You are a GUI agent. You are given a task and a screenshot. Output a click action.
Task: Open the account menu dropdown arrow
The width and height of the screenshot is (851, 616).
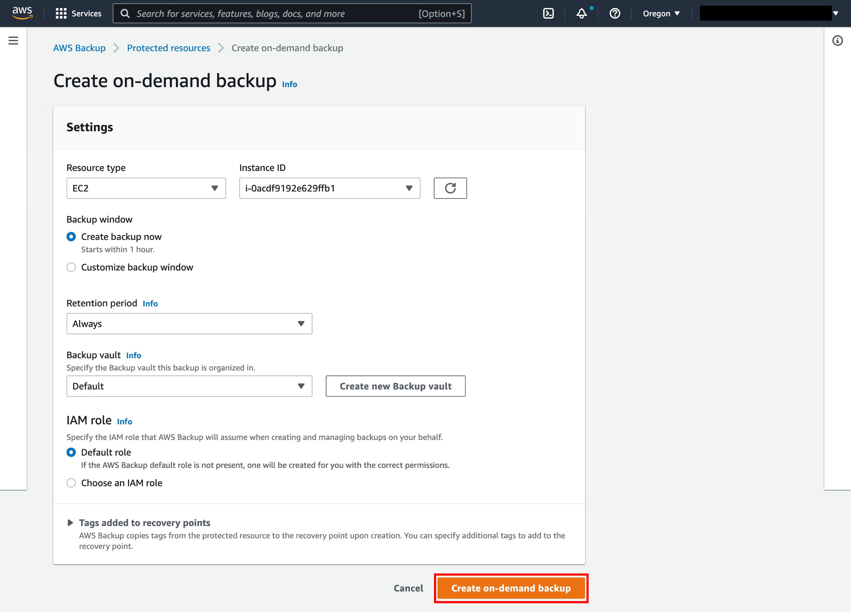tap(835, 13)
